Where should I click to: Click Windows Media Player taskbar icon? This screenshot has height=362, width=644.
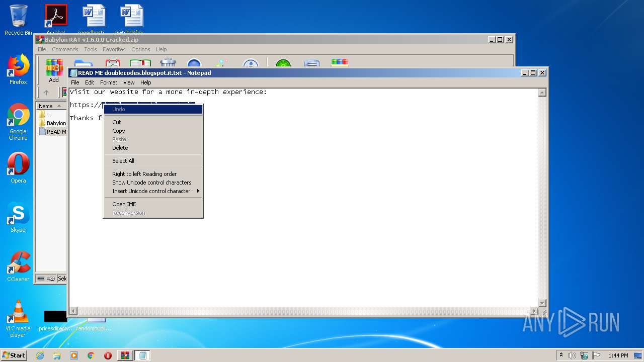coord(74,355)
